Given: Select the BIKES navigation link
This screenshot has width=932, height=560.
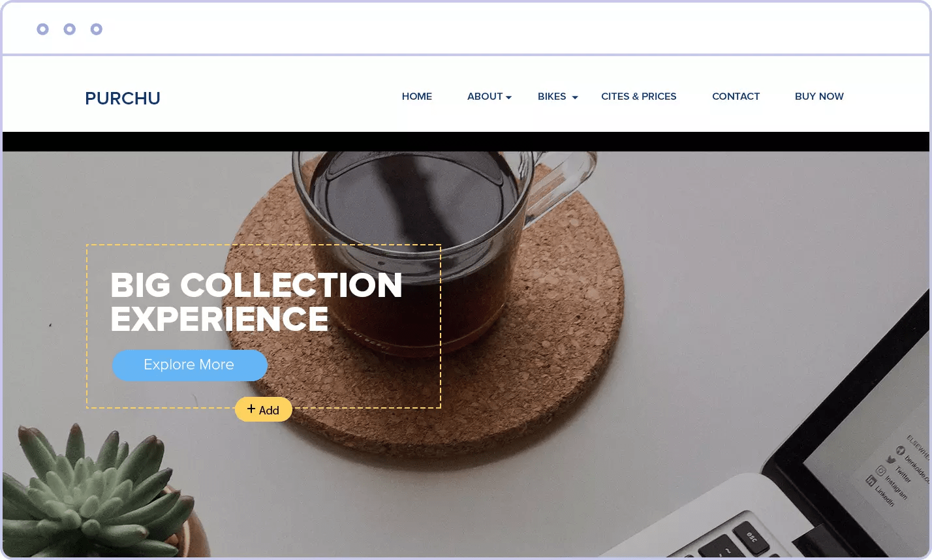Looking at the screenshot, I should [x=552, y=96].
